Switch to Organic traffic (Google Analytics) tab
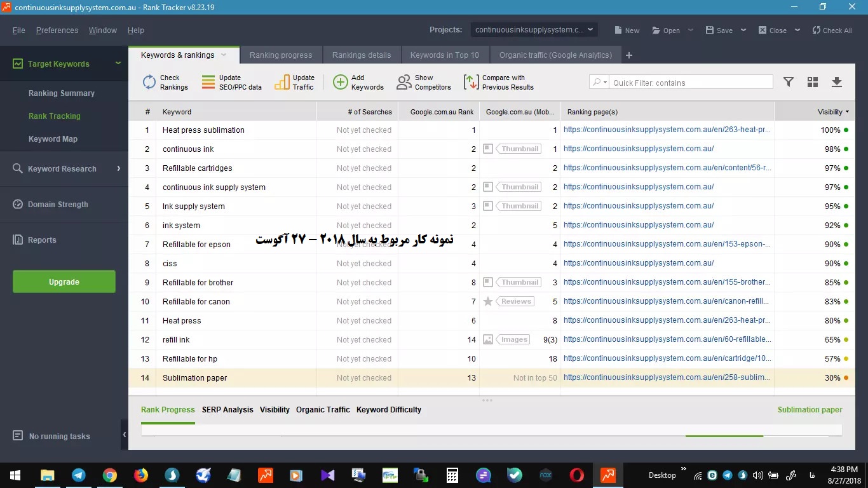 pos(555,55)
